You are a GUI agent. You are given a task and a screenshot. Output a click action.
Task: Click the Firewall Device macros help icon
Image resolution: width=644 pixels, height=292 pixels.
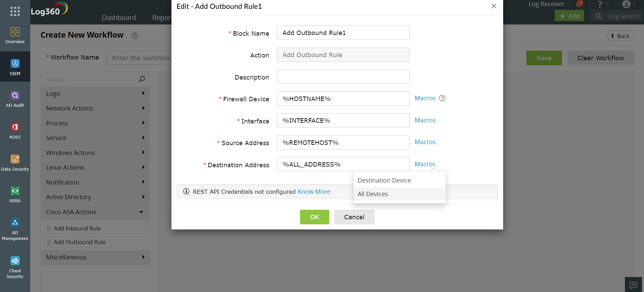(x=442, y=98)
